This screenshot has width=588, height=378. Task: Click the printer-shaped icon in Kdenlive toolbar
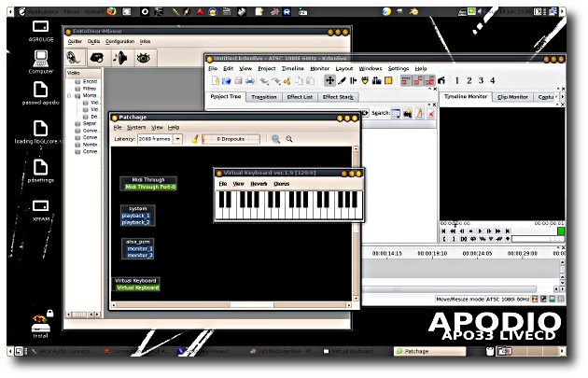pyautogui.click(x=250, y=80)
